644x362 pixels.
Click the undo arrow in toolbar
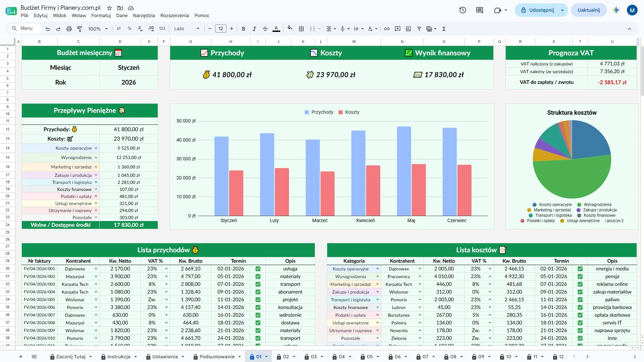pyautogui.click(x=48, y=29)
